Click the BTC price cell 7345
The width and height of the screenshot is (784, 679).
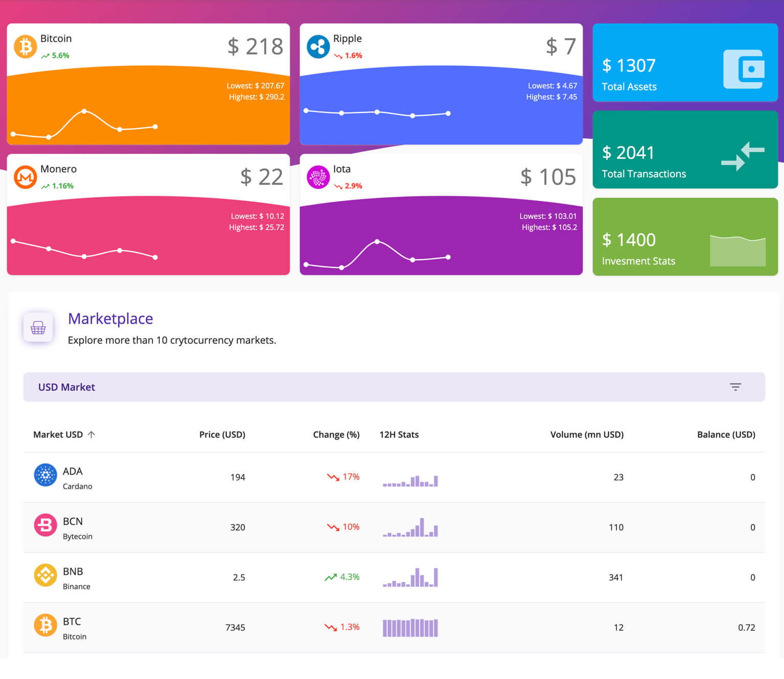point(235,627)
